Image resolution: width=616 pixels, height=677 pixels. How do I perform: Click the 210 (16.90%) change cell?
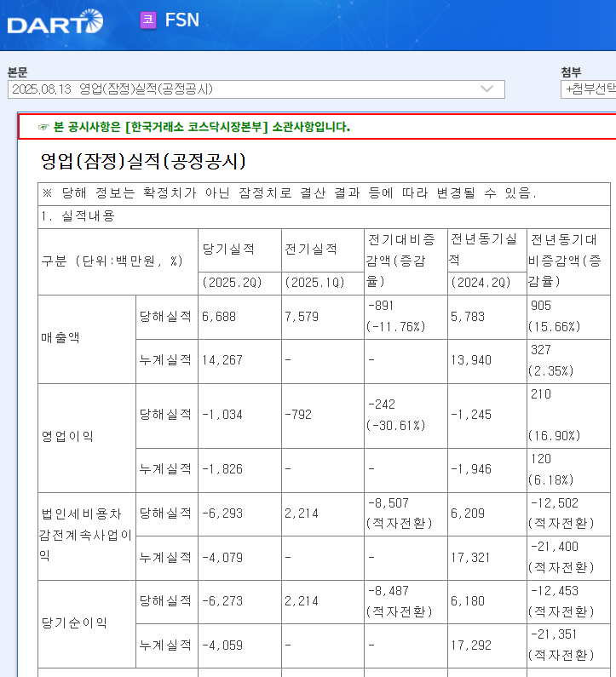pos(568,416)
